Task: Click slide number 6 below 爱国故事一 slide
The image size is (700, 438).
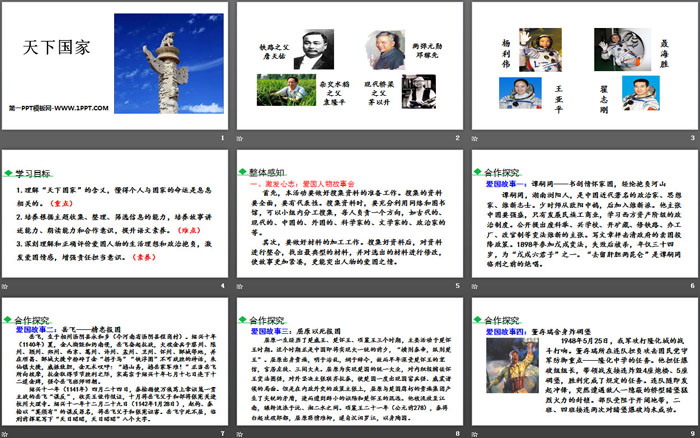Action: coord(692,286)
